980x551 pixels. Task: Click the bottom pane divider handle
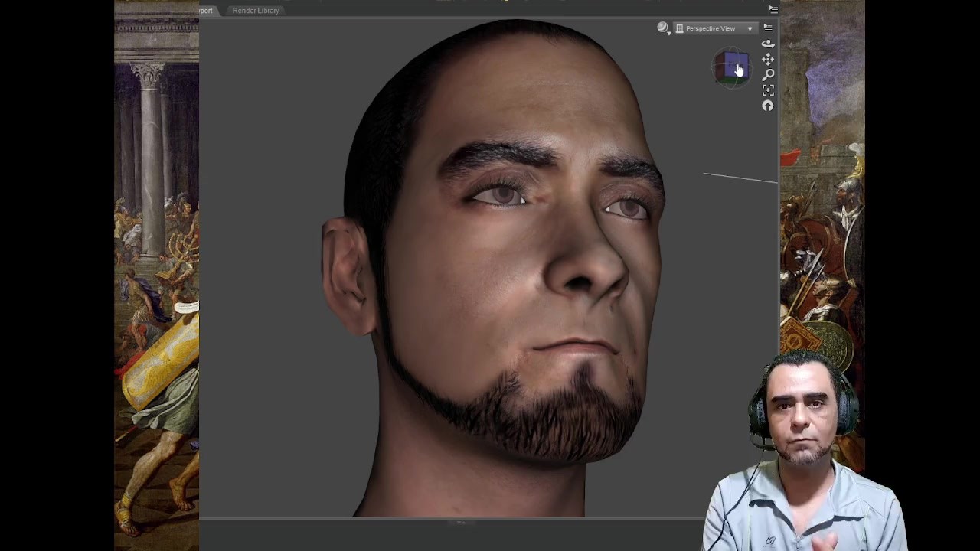[460, 522]
